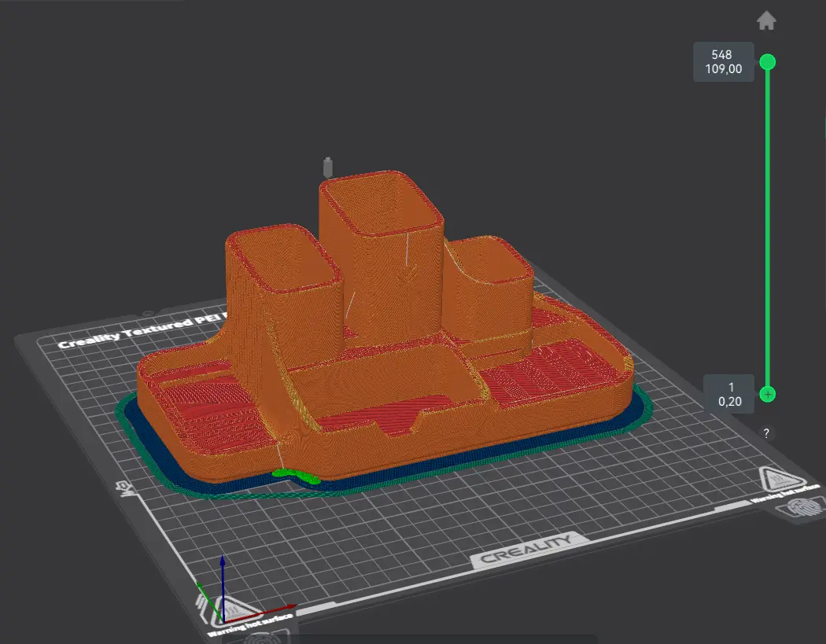Image resolution: width=826 pixels, height=644 pixels.
Task: Select the bottom layer slider handle with plus
Action: [x=768, y=394]
